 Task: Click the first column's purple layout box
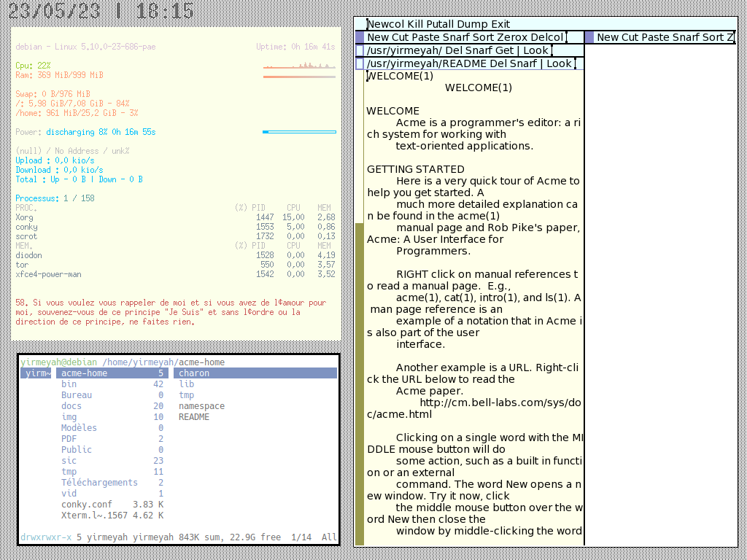360,37
